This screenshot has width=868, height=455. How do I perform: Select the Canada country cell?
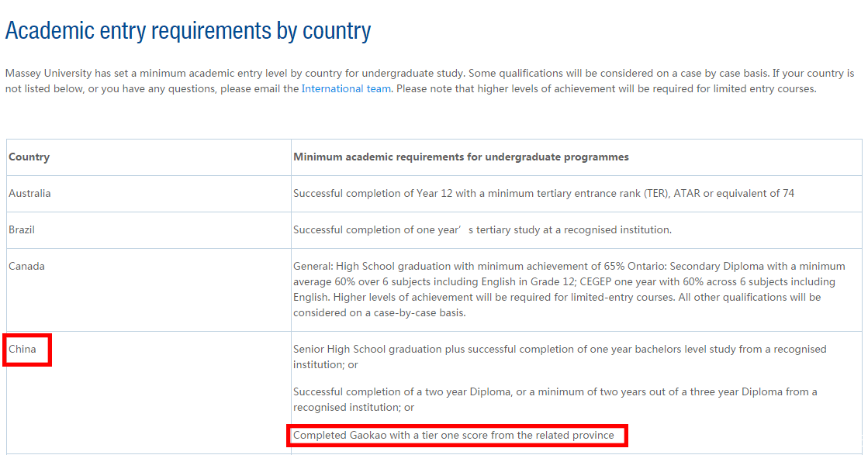click(26, 266)
